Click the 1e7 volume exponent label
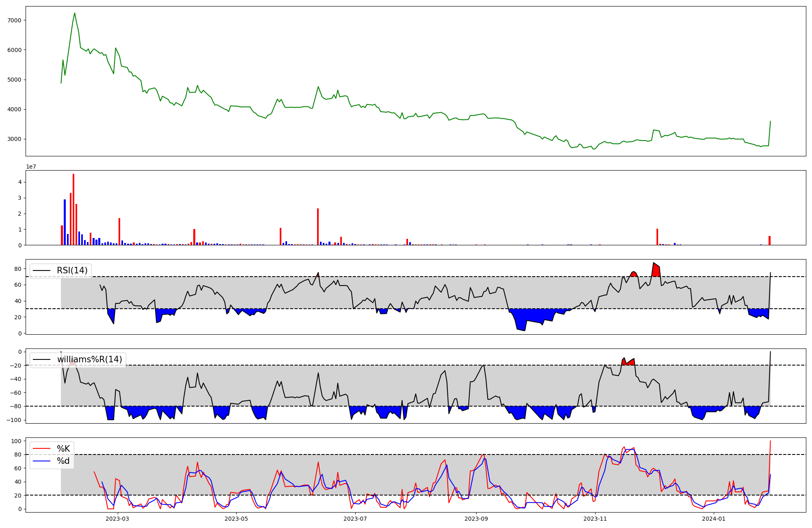 [x=31, y=167]
